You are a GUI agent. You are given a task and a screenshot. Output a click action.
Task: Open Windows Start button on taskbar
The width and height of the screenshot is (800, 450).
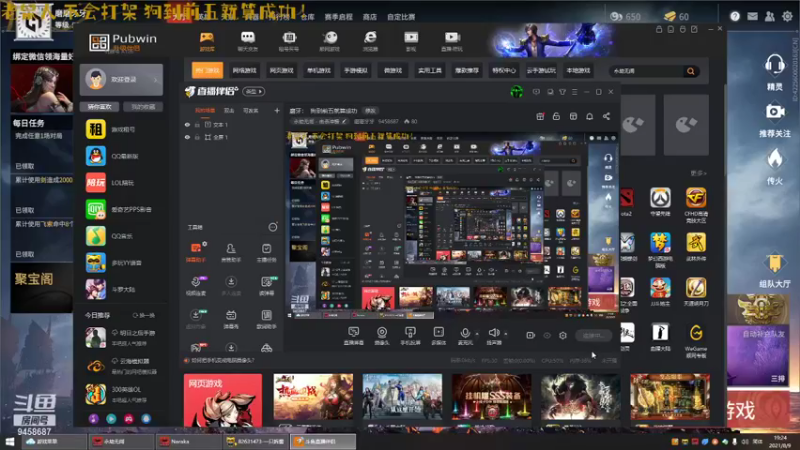(x=10, y=441)
